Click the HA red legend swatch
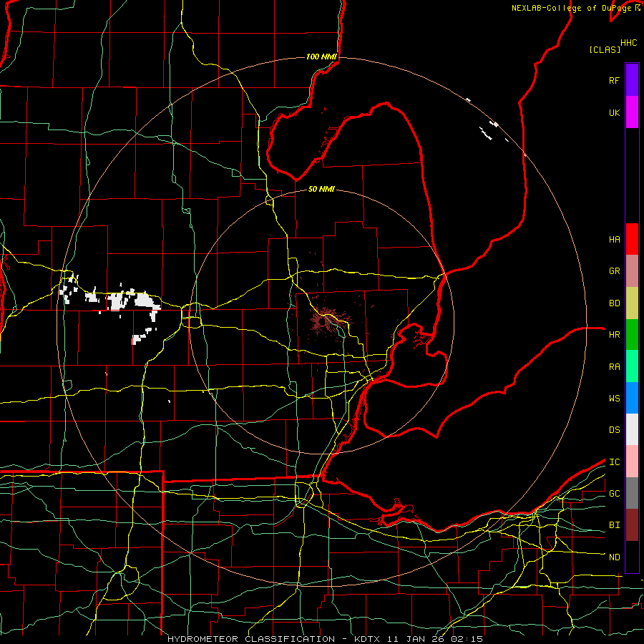The width and height of the screenshot is (644, 644). click(632, 239)
